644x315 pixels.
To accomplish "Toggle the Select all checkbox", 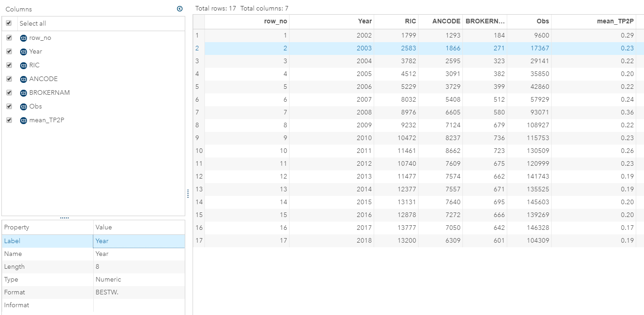I will pos(9,23).
